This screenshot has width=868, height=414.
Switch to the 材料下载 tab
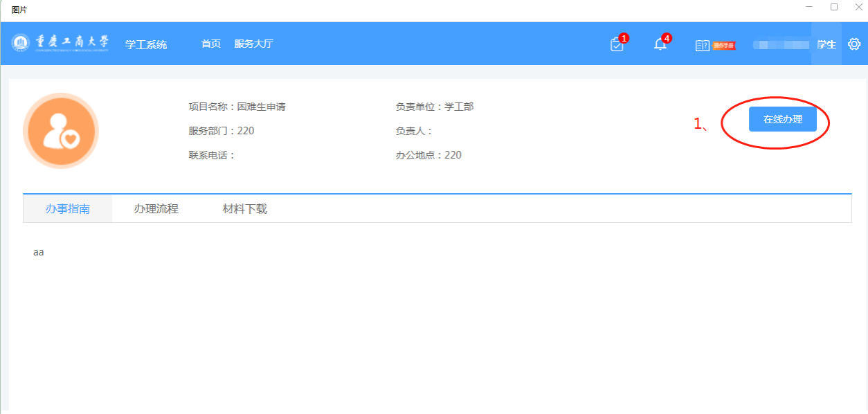[244, 208]
